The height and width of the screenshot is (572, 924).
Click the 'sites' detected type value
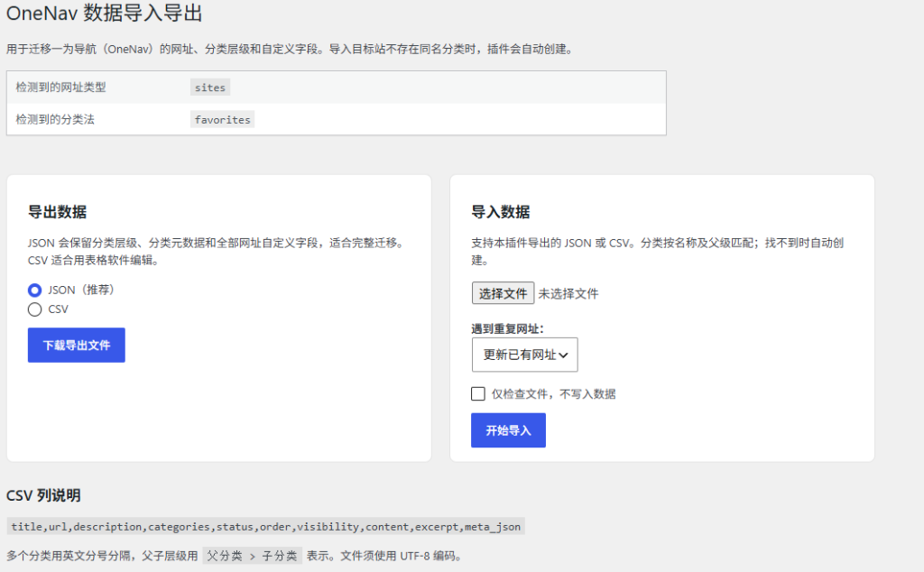click(x=209, y=88)
